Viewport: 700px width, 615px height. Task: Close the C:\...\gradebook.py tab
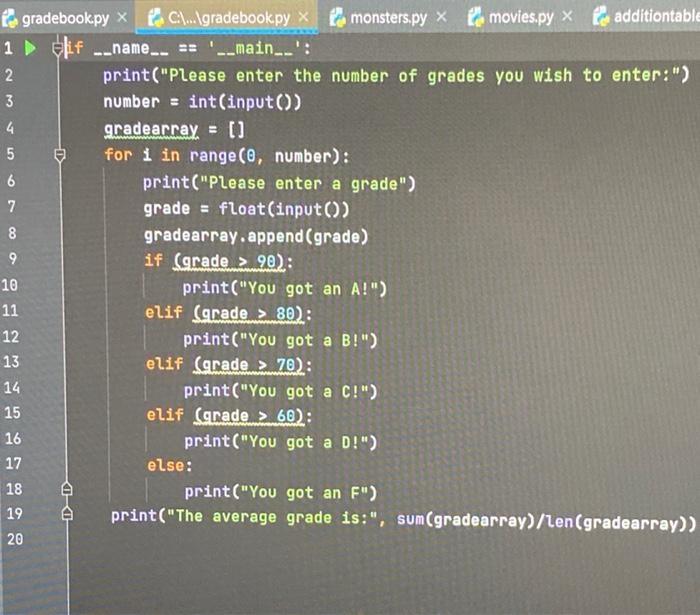tap(304, 17)
